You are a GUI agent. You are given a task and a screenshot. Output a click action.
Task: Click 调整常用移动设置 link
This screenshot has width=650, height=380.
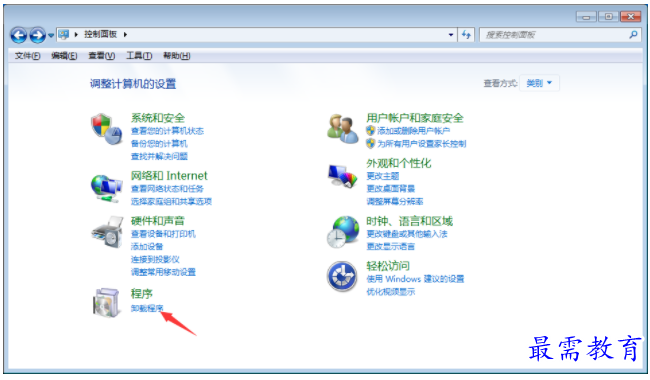[163, 272]
